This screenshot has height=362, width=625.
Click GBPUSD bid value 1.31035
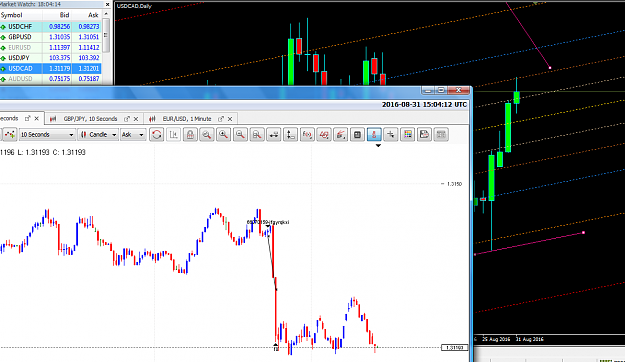pyautogui.click(x=59, y=37)
